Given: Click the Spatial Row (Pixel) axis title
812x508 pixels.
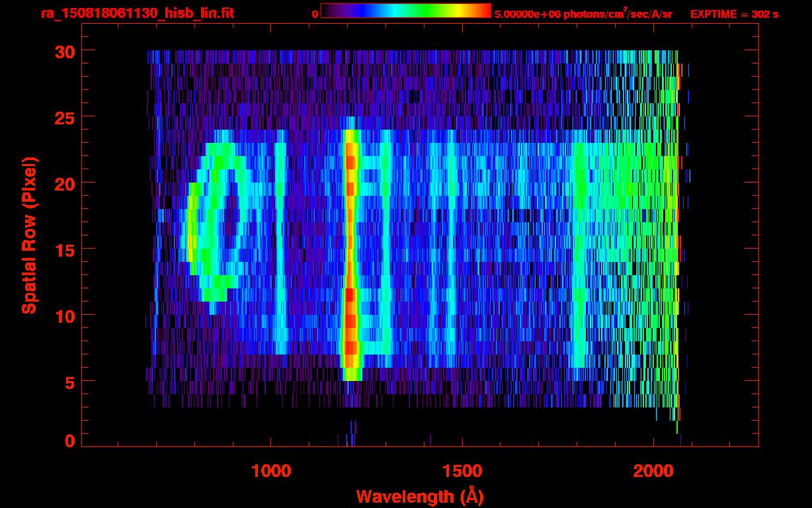Looking at the screenshot, I should tap(29, 235).
